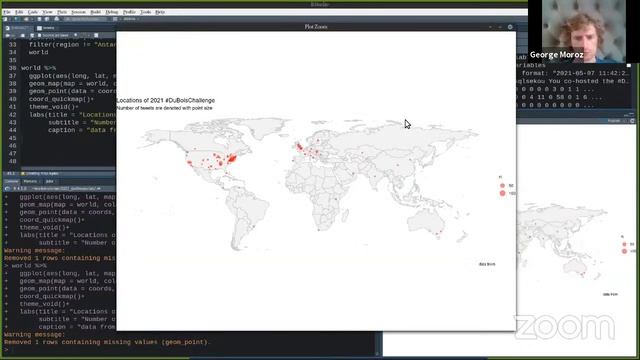Click the legend point labeled 100 in Plot Zoom

click(502, 193)
